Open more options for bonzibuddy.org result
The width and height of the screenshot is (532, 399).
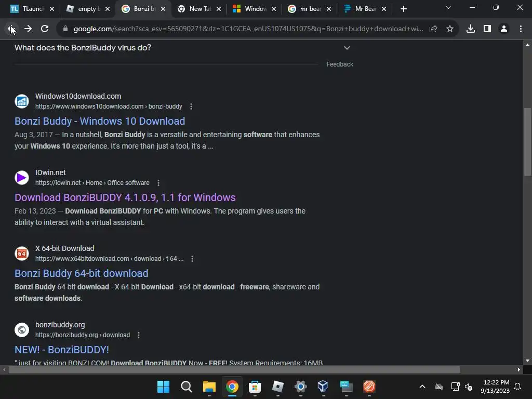pyautogui.click(x=138, y=335)
